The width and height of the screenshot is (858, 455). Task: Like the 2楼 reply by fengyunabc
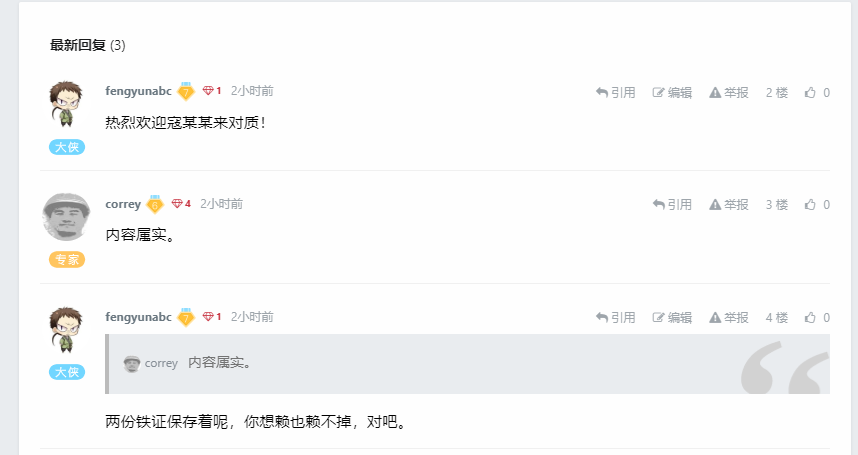tap(817, 92)
